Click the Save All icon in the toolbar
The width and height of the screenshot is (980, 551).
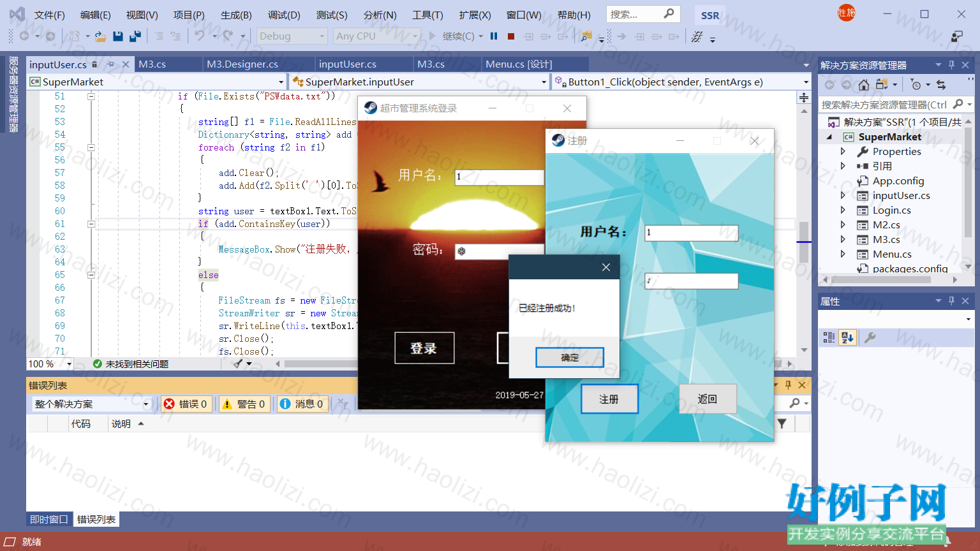[x=135, y=36]
